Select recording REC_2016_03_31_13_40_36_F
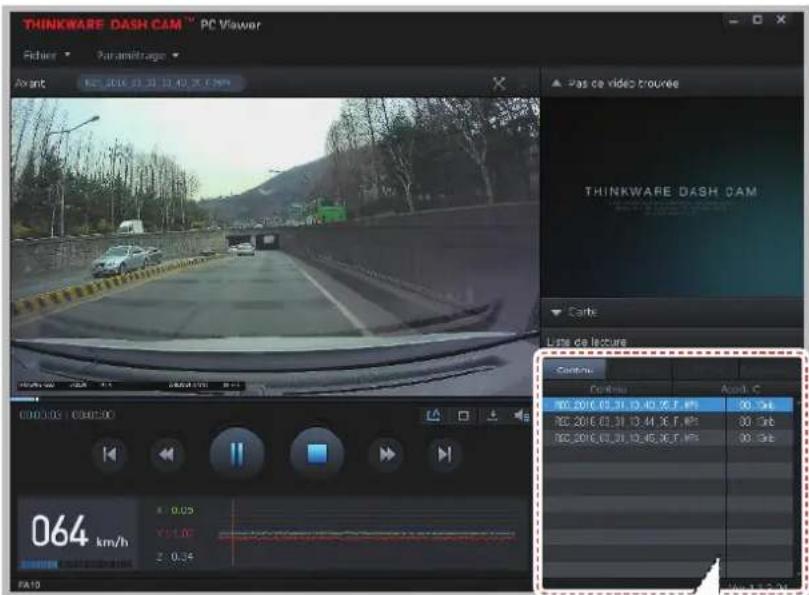 point(668,405)
